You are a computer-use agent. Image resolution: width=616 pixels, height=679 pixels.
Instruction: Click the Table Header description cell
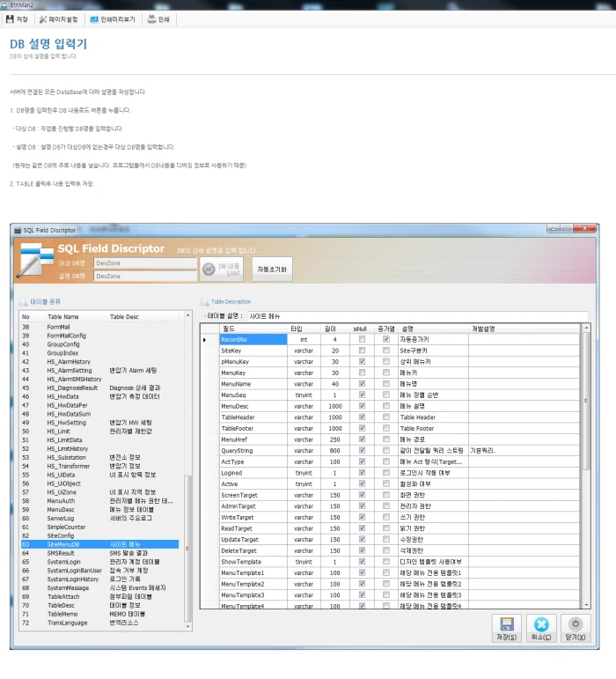click(433, 417)
